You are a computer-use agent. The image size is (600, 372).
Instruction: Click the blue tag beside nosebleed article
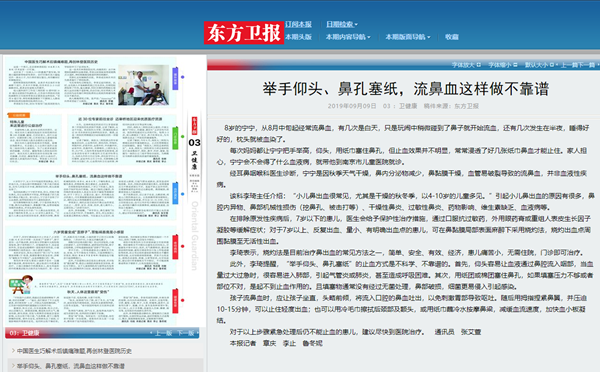(175, 193)
